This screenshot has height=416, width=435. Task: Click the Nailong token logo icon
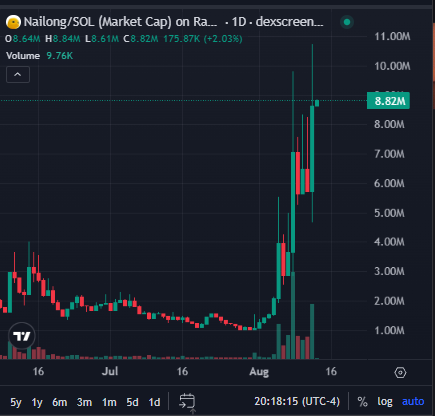click(13, 22)
